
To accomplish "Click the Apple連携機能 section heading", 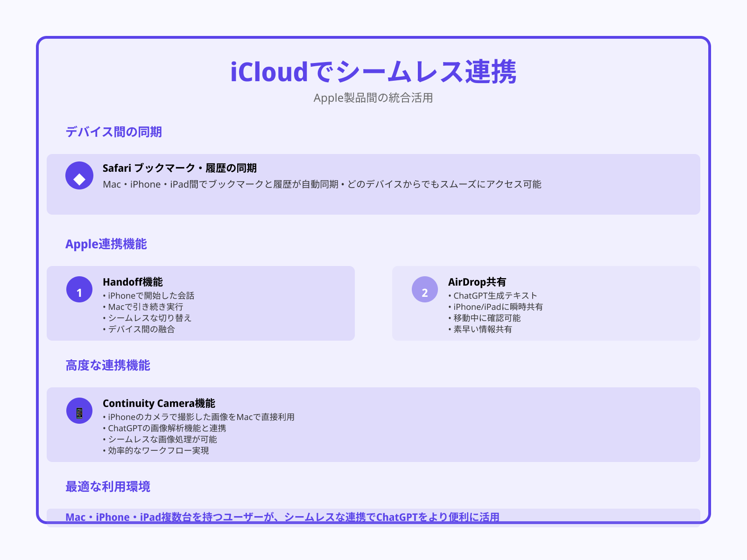I will coord(106,244).
